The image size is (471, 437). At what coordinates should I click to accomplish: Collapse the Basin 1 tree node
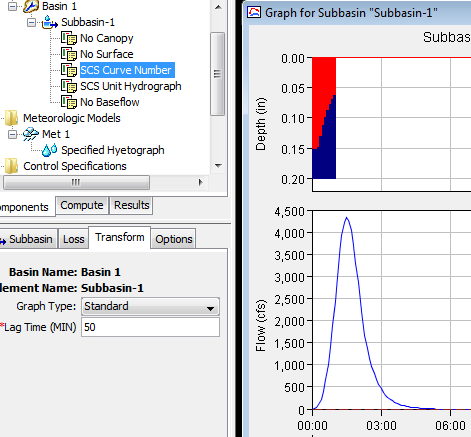pyautogui.click(x=12, y=6)
